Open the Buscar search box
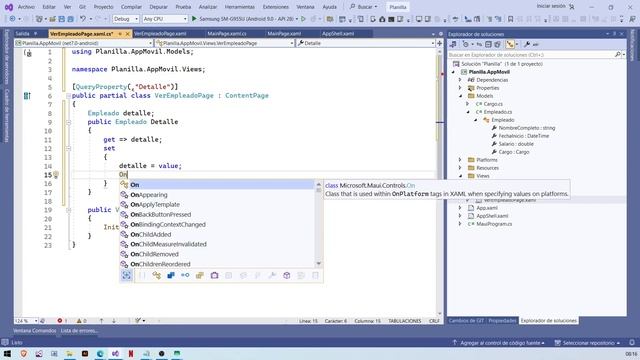Viewport: 640px width, 360px height. coord(363,7)
